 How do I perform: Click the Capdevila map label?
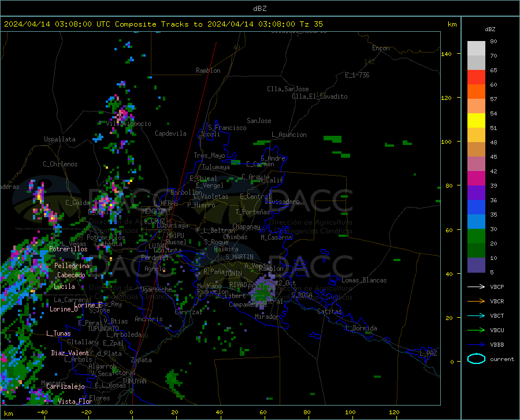[170, 133]
